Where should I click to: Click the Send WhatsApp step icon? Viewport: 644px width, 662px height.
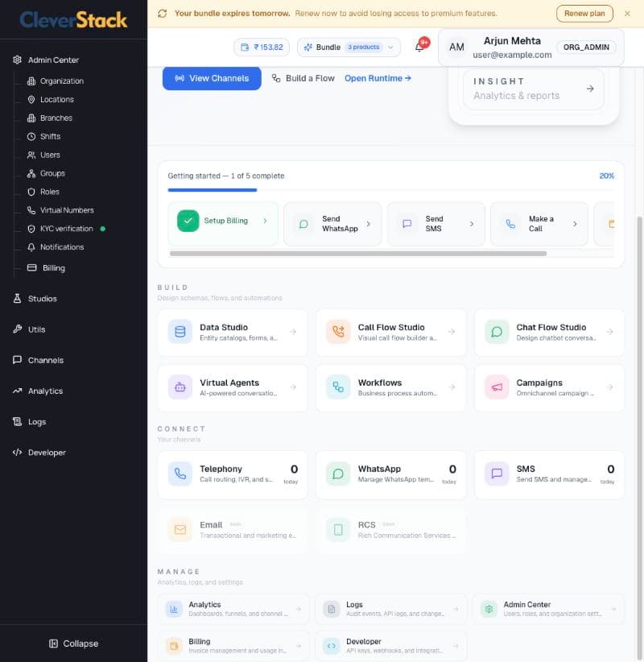pyautogui.click(x=303, y=224)
